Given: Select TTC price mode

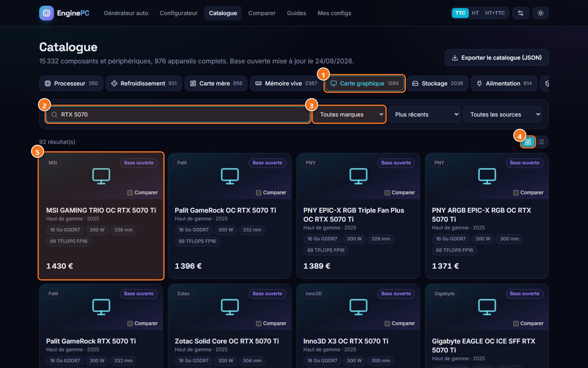Looking at the screenshot, I should point(460,13).
